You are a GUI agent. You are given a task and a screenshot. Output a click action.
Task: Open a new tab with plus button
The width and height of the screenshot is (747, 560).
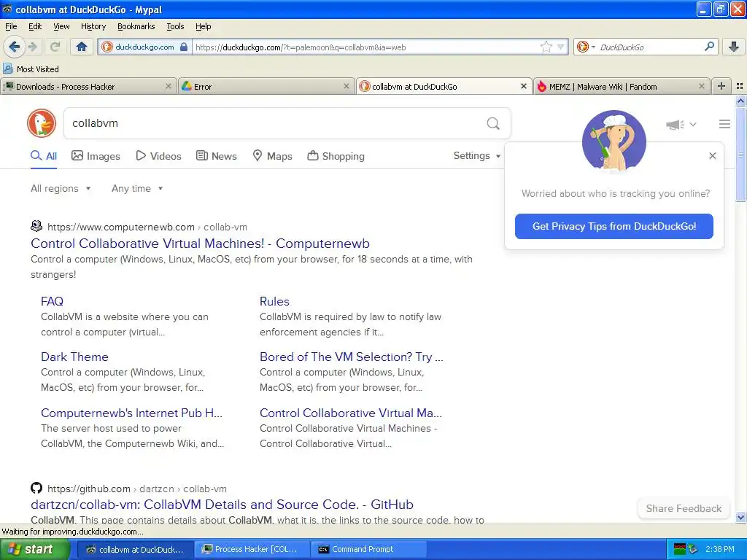[x=721, y=86]
